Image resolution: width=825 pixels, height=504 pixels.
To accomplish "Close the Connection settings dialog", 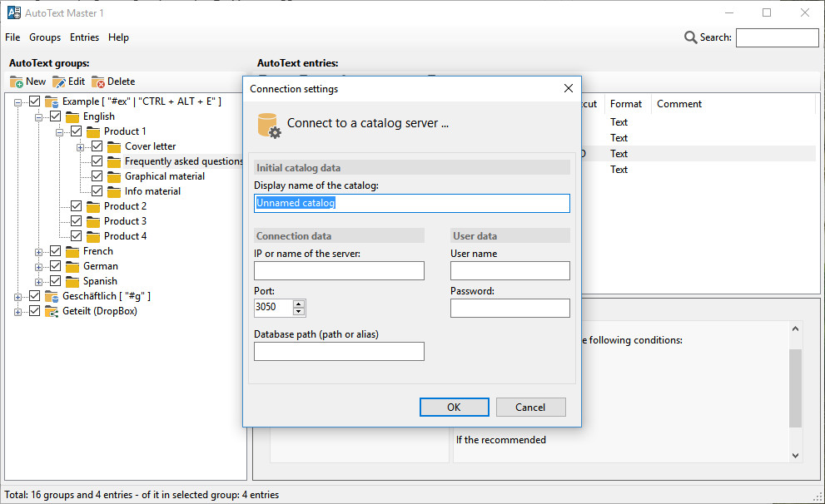I will coord(569,88).
